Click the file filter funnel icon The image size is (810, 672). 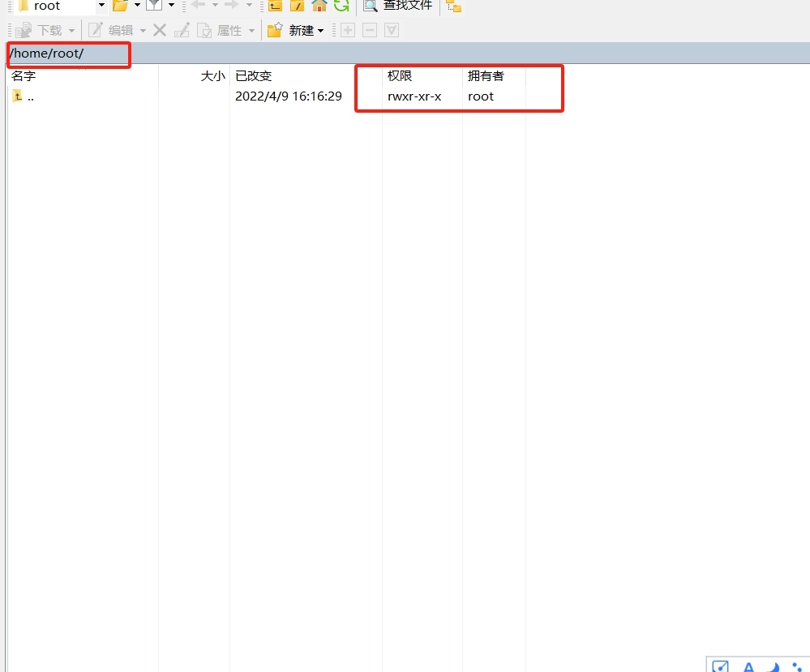[153, 6]
